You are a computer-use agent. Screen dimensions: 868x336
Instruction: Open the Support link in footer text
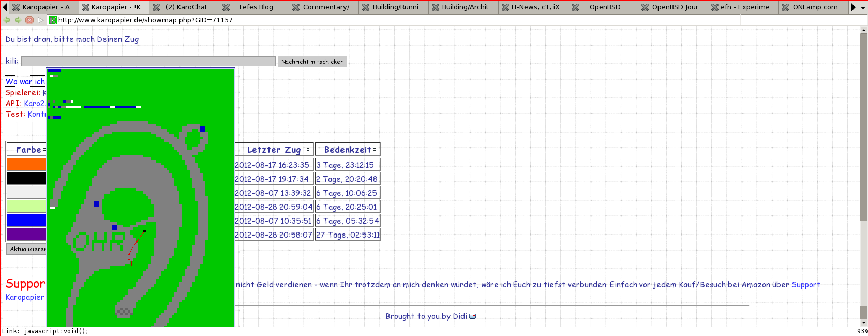coord(805,285)
